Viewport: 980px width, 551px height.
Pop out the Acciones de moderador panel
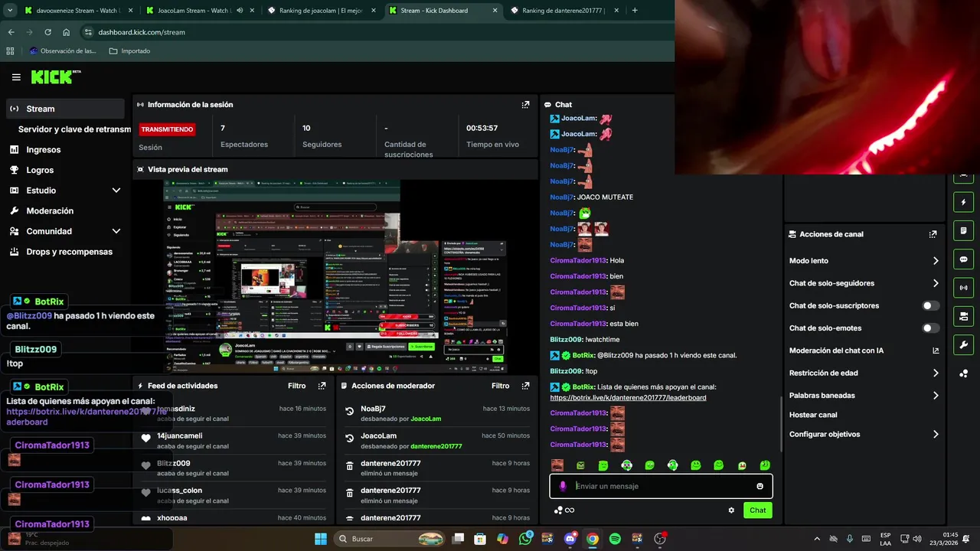(525, 386)
